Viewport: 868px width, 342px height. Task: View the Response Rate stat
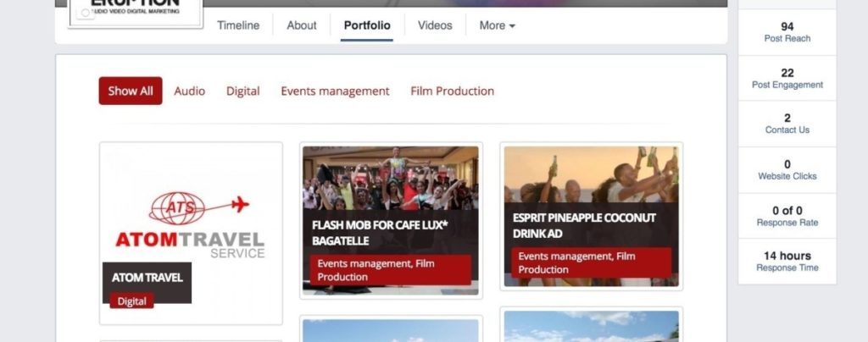(x=787, y=216)
